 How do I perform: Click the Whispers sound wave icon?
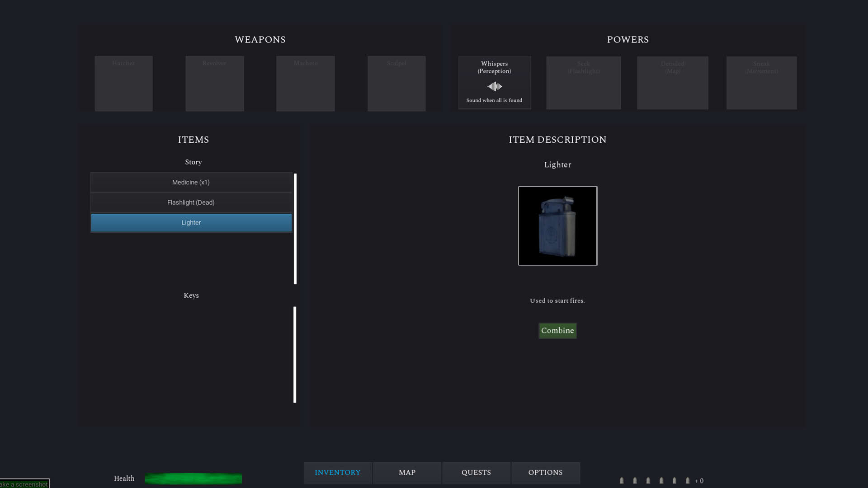[495, 86]
